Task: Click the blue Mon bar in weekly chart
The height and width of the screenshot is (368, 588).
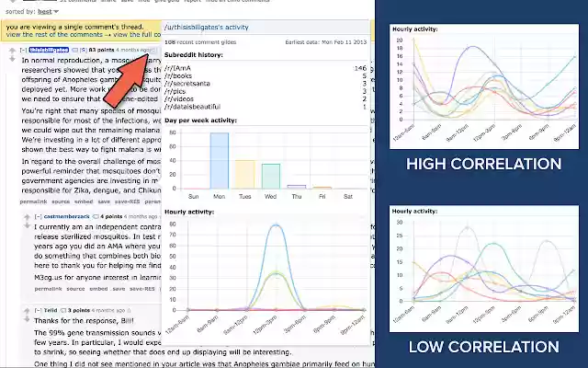Action: (220, 161)
